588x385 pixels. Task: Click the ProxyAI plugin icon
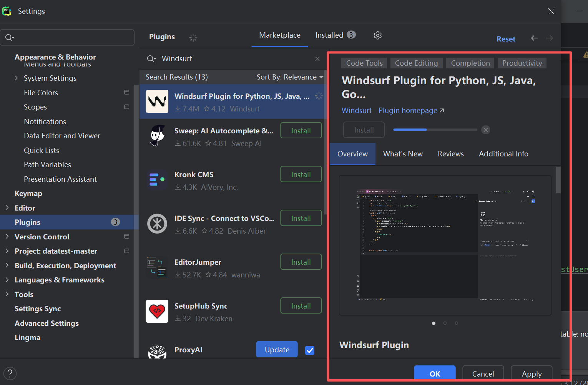[157, 351]
